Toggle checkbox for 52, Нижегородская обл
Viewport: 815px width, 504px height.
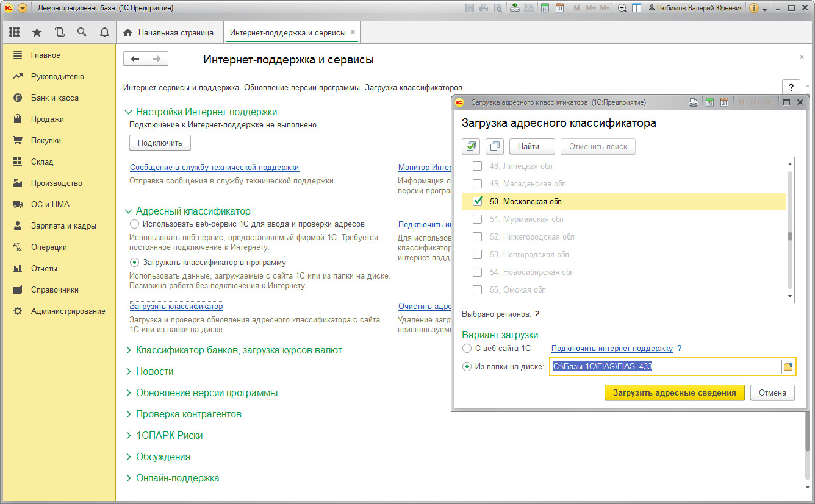click(x=478, y=236)
